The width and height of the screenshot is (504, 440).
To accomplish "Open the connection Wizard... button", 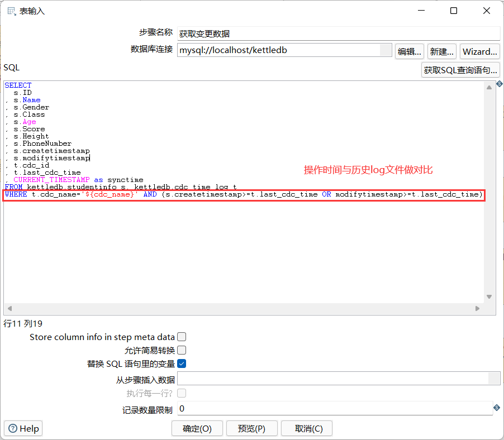I will tap(480, 51).
